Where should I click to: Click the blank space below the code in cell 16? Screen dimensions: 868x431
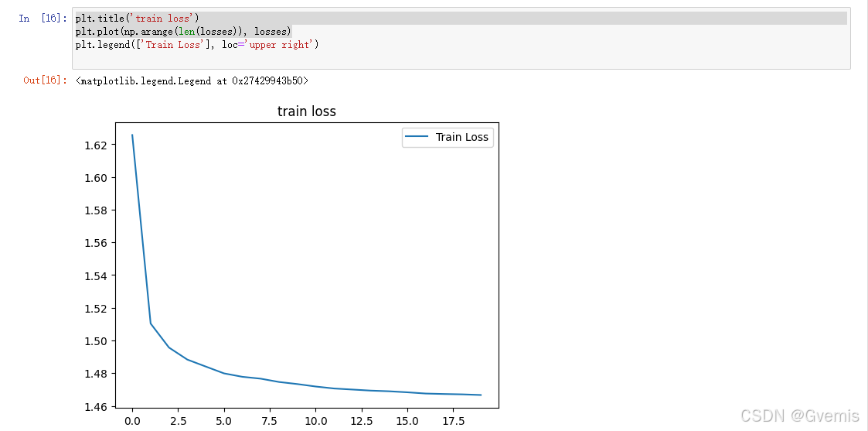point(461,60)
